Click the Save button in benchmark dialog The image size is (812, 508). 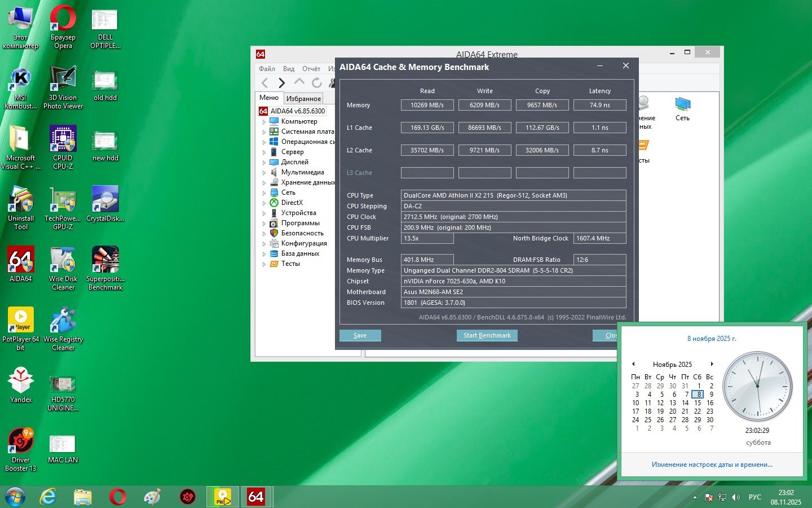click(360, 335)
